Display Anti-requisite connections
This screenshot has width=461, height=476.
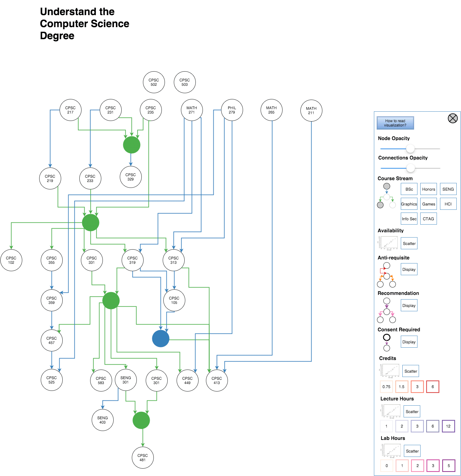(409, 269)
